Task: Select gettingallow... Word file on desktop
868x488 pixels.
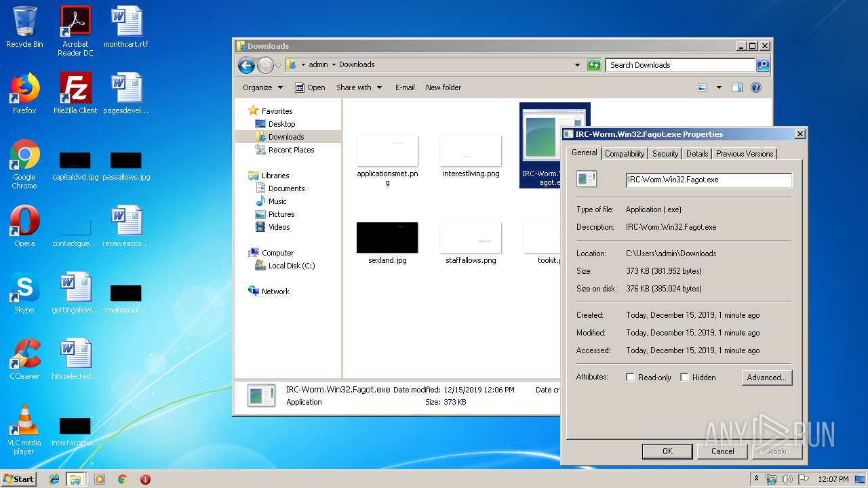Action: [x=75, y=293]
